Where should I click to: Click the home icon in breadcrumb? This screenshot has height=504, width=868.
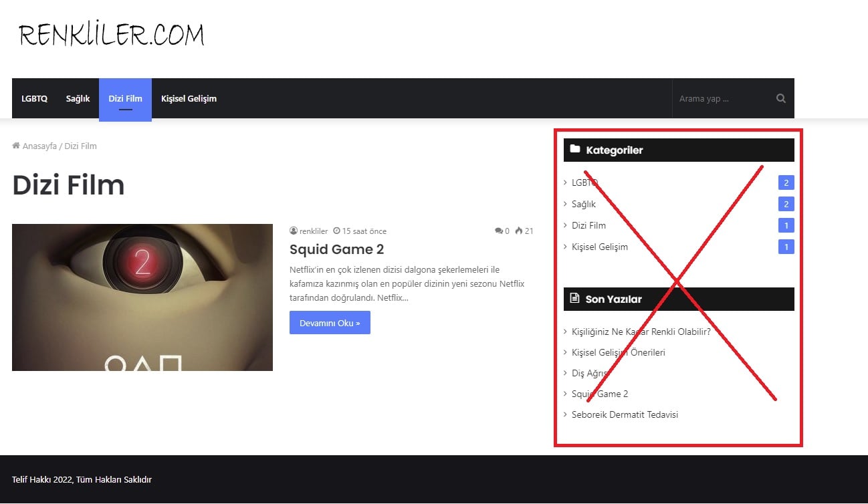[x=16, y=146]
